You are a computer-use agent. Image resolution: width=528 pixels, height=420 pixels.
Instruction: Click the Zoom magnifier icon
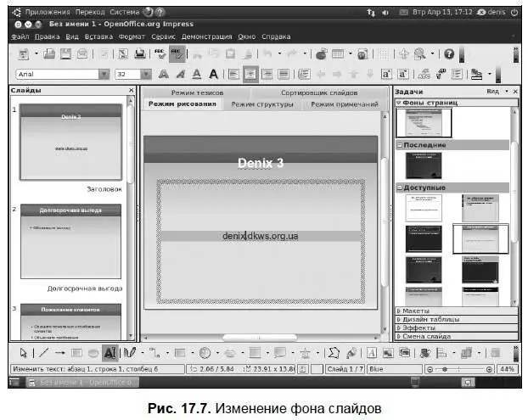tap(420, 53)
